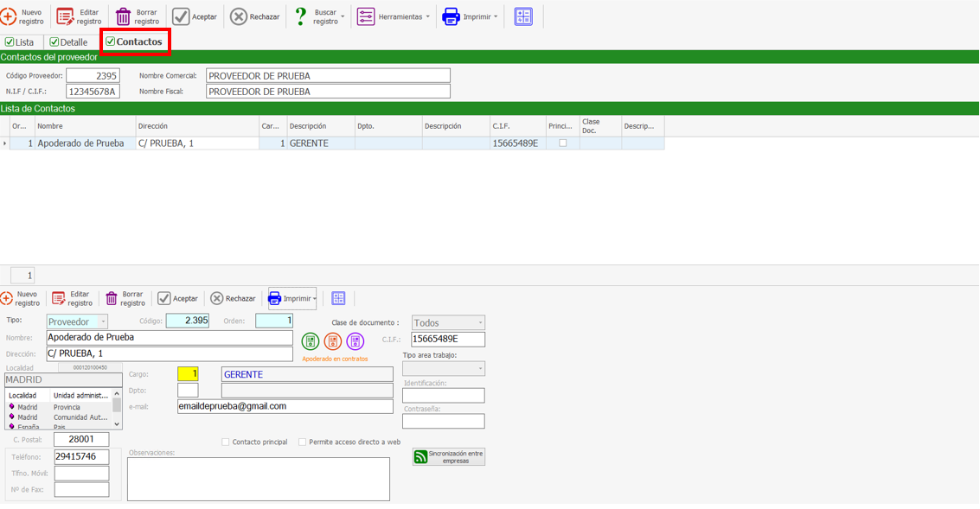Click the orange document circle icon
This screenshot has width=980, height=509.
point(333,342)
